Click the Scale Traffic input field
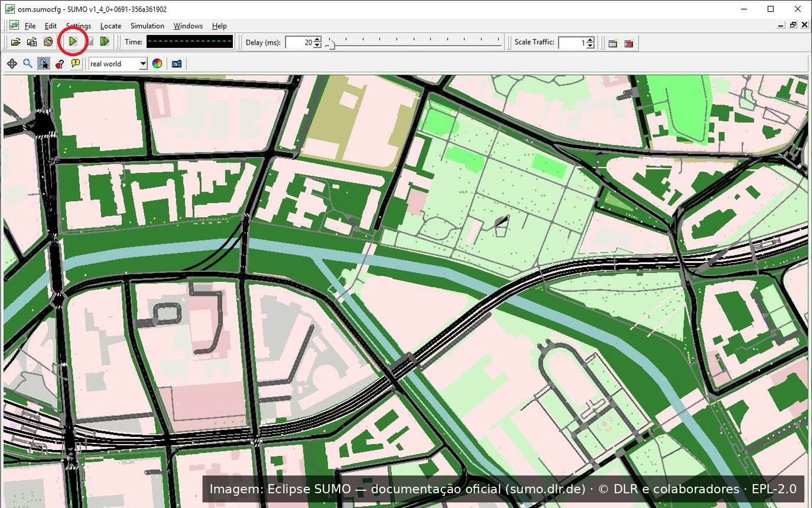The image size is (812, 508). point(572,43)
